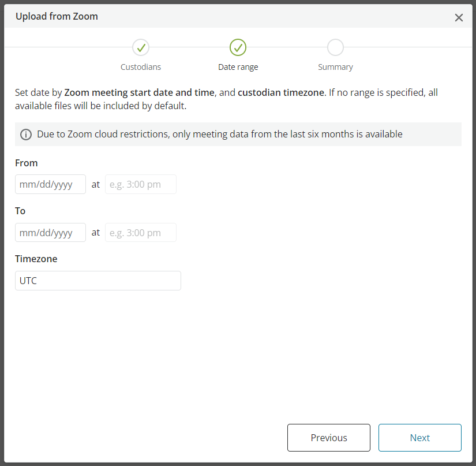Focus the From date mm/dd/yyyy field

coord(50,184)
